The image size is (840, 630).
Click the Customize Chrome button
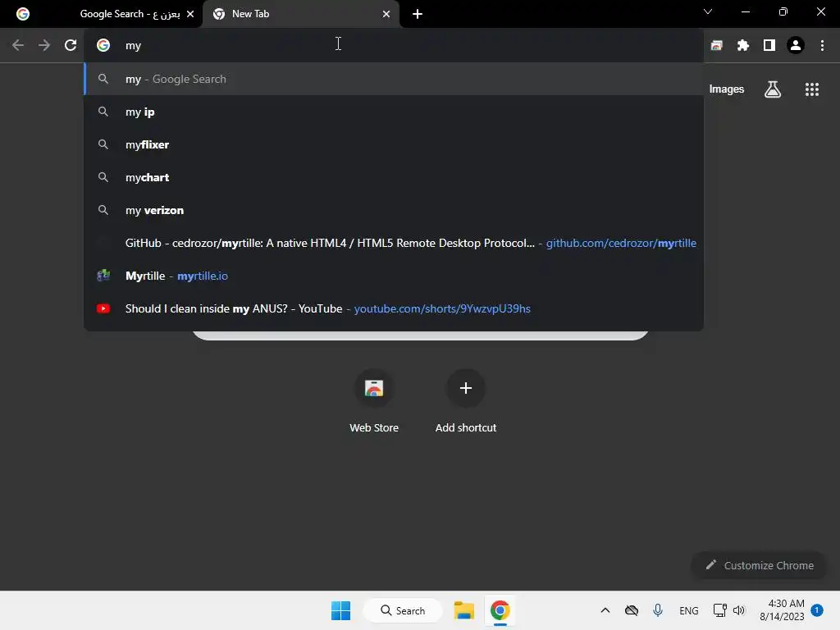759,565
